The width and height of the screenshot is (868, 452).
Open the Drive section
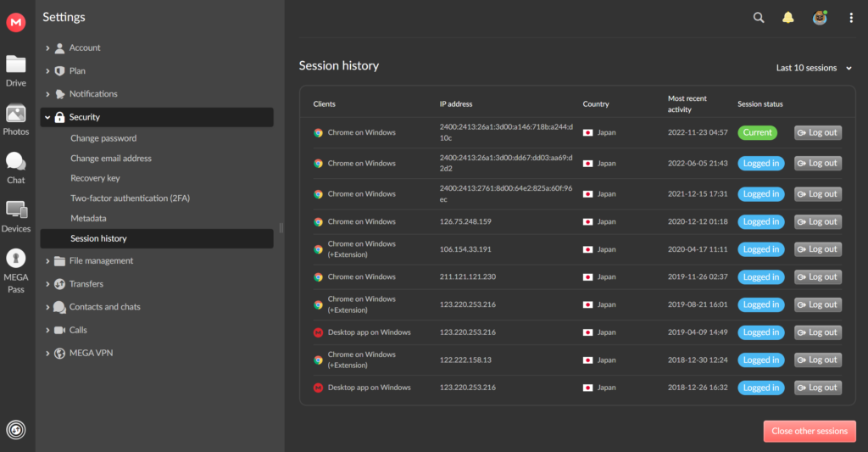tap(16, 70)
